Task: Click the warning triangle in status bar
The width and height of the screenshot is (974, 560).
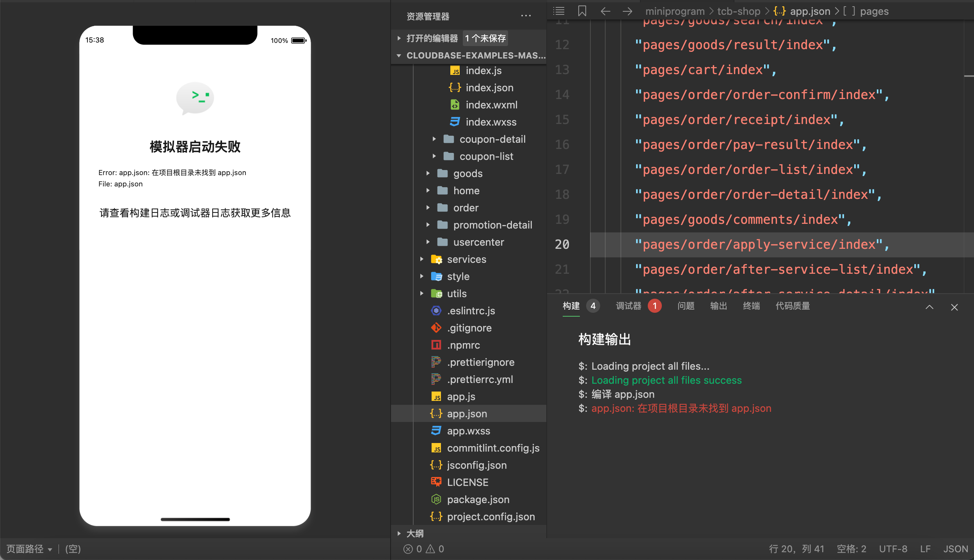Action: (430, 549)
